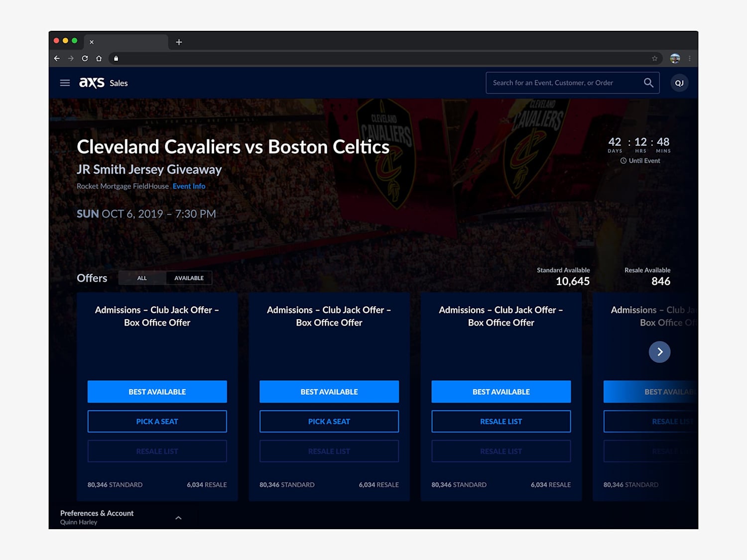Viewport: 747px width, 560px height.
Task: Show ALL offers
Action: click(142, 278)
